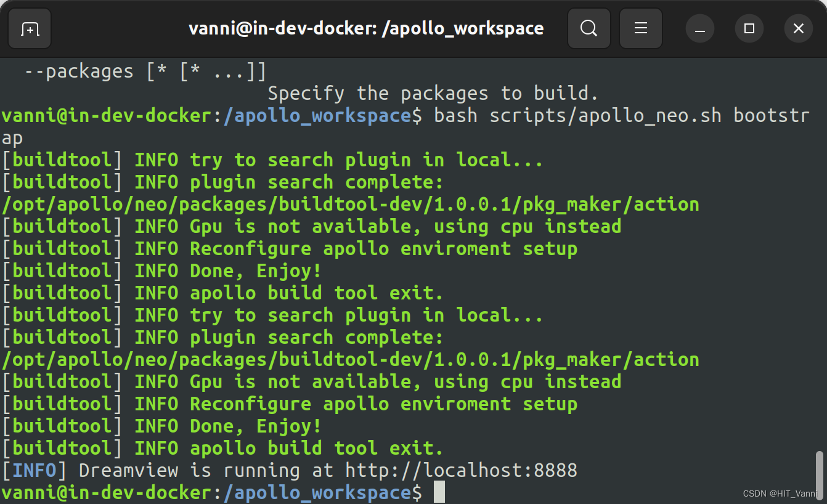Click the window title 'vanni@in-dev-docker: /apollo_workspace'
The image size is (827, 504).
tap(366, 28)
